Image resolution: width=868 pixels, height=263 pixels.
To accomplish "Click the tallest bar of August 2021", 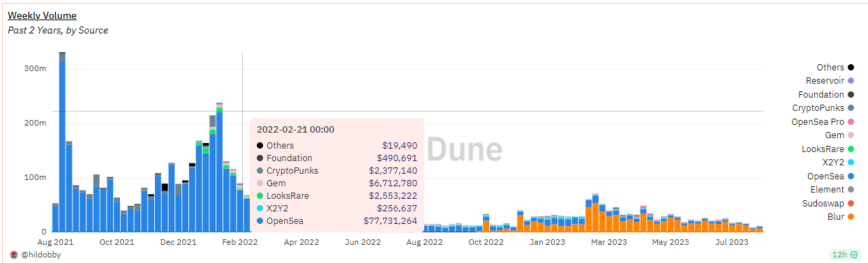I will point(62,142).
